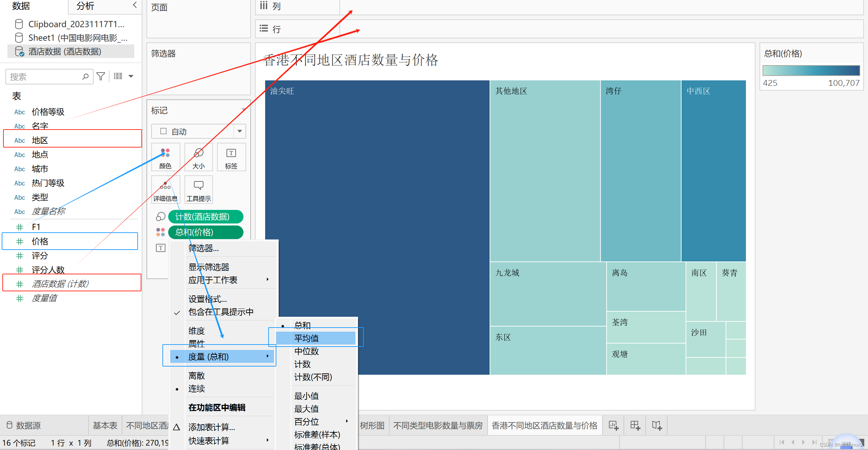The width and height of the screenshot is (868, 450).
Task: Click the Size (大小) marks card
Action: (198, 158)
